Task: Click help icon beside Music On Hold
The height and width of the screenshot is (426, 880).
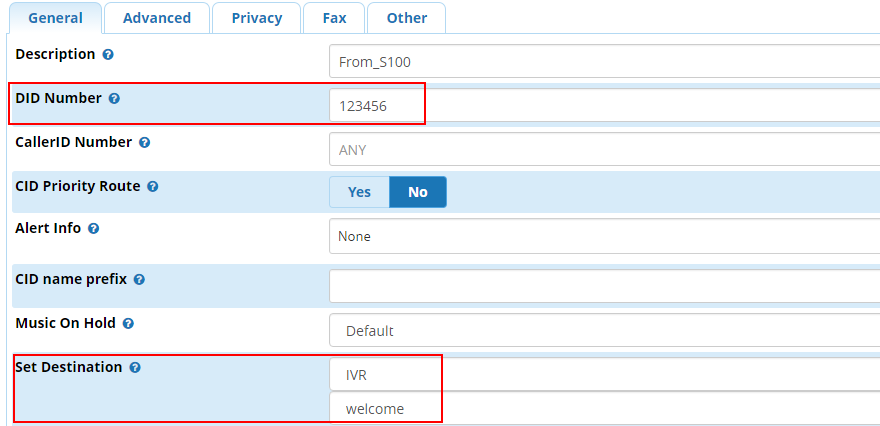Action: pyautogui.click(x=129, y=324)
